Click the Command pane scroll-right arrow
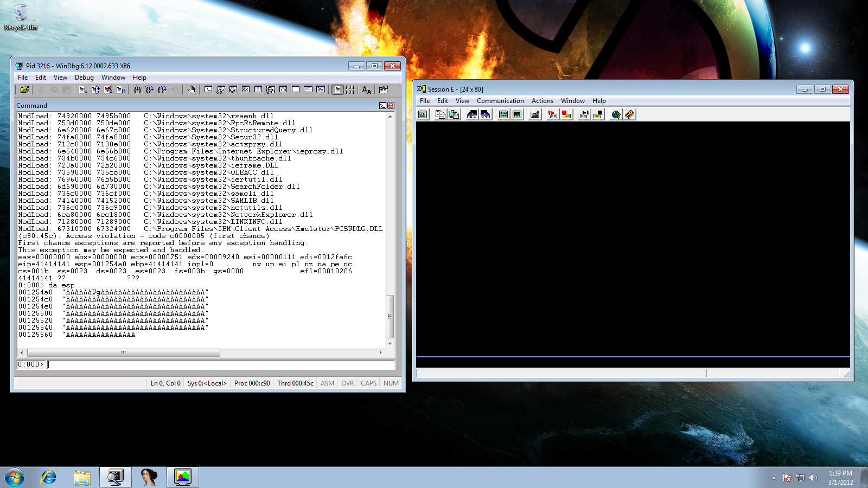The image size is (868, 488). pyautogui.click(x=380, y=352)
